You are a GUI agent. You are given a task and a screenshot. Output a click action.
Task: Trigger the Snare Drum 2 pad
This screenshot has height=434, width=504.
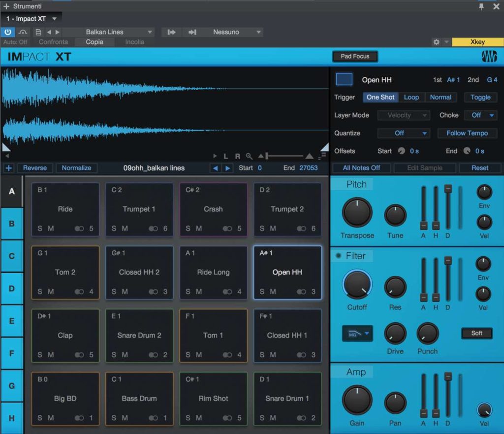(139, 335)
